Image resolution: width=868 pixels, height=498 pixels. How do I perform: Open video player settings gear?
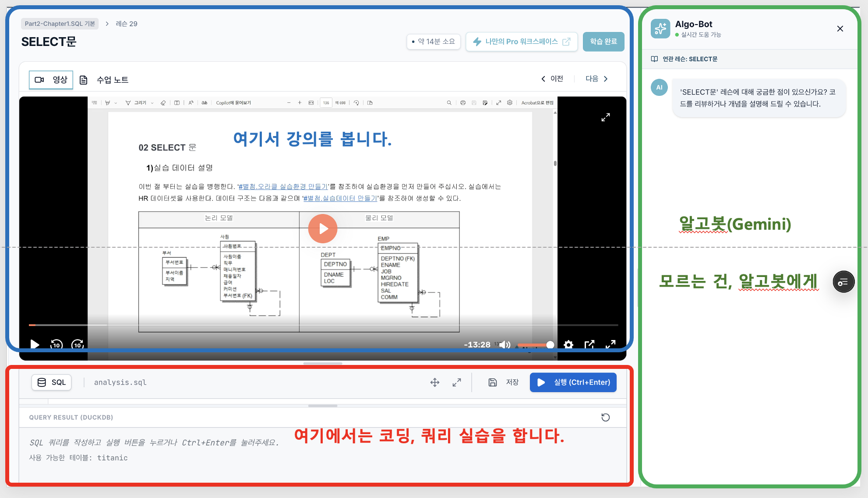click(568, 345)
